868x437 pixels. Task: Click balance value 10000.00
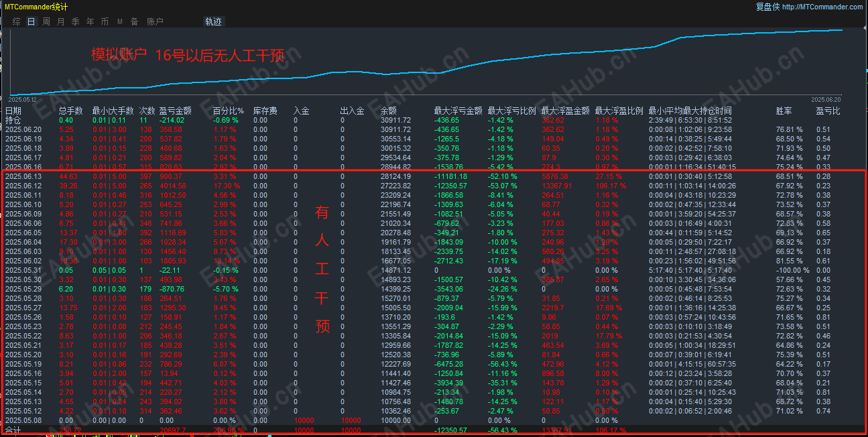click(395, 420)
